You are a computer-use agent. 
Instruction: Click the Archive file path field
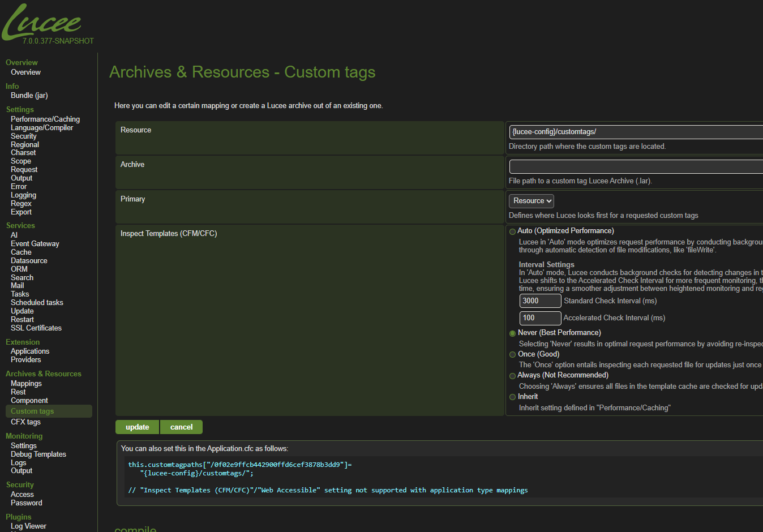pos(635,167)
